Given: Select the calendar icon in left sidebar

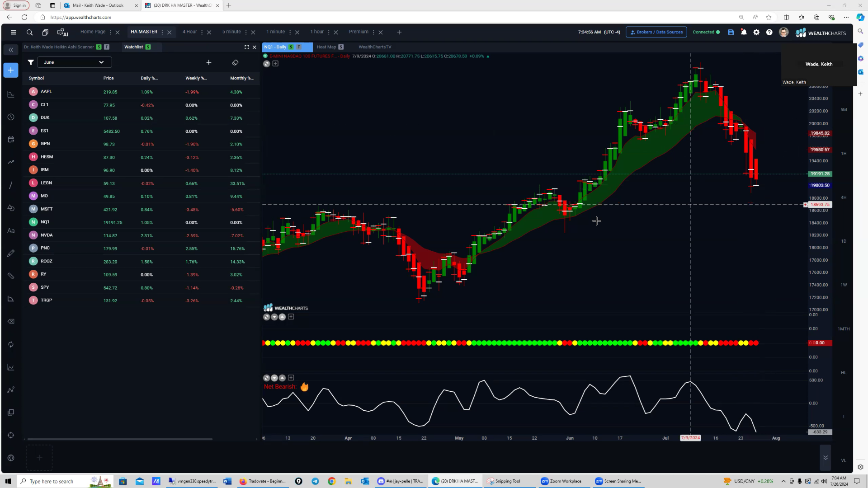Looking at the screenshot, I should click(11, 140).
